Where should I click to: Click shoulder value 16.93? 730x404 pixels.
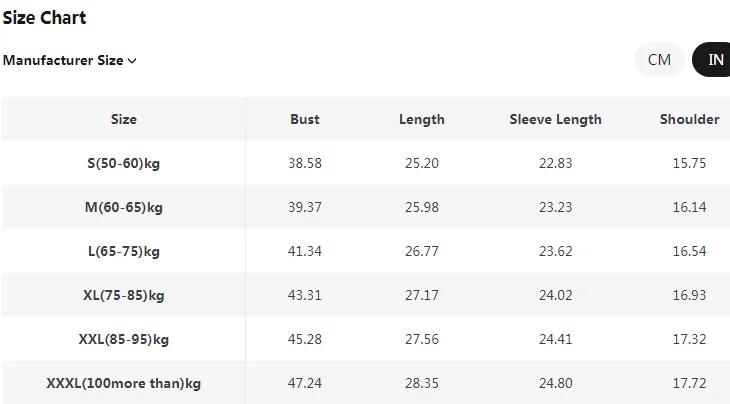coord(689,295)
